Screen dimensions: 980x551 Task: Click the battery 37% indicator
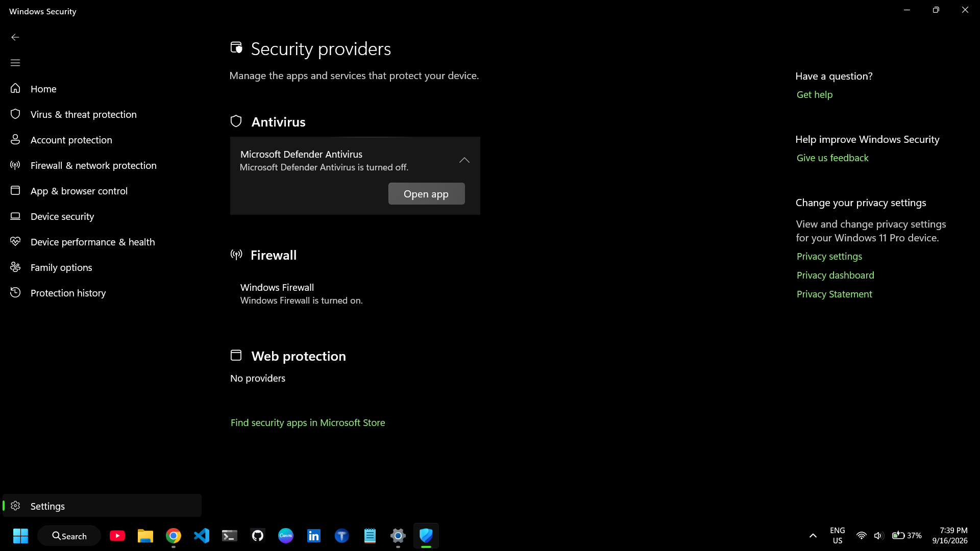[x=906, y=536]
